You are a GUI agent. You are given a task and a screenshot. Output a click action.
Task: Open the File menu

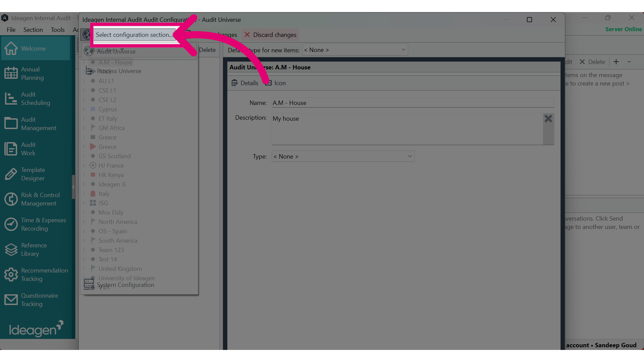(11, 30)
